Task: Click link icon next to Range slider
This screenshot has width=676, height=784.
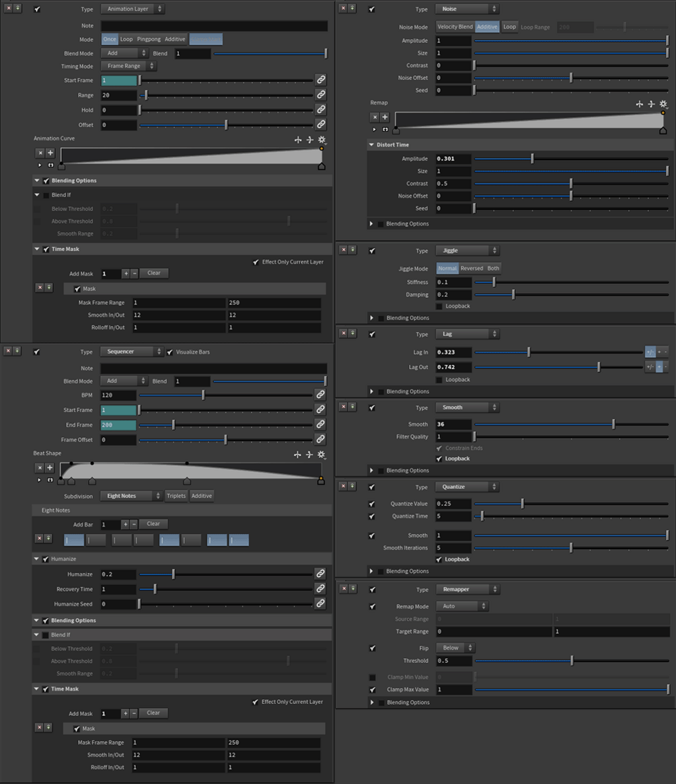Action: point(321,95)
